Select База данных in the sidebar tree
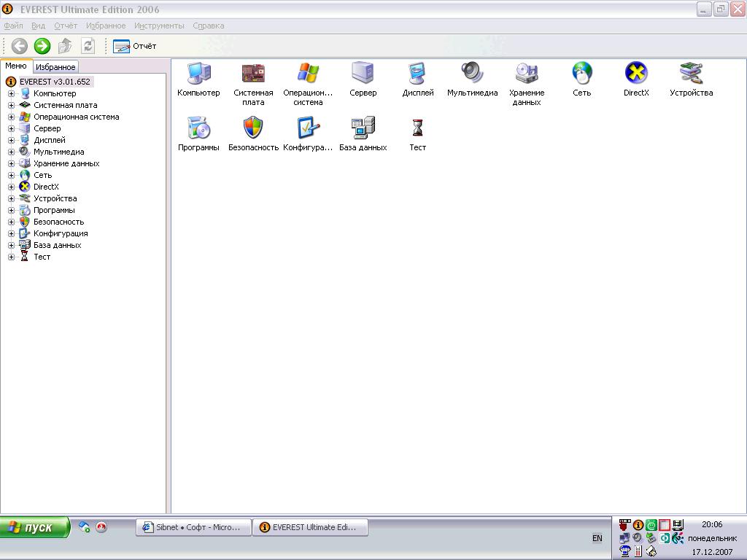Viewport: 747px width, 560px height. coord(57,245)
